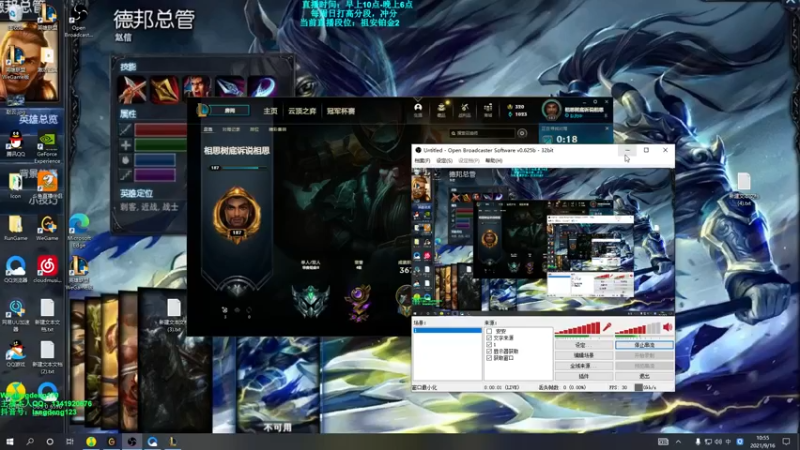800x450 pixels.
Task: Open the profile (生涯) icon in League client
Action: click(x=418, y=110)
